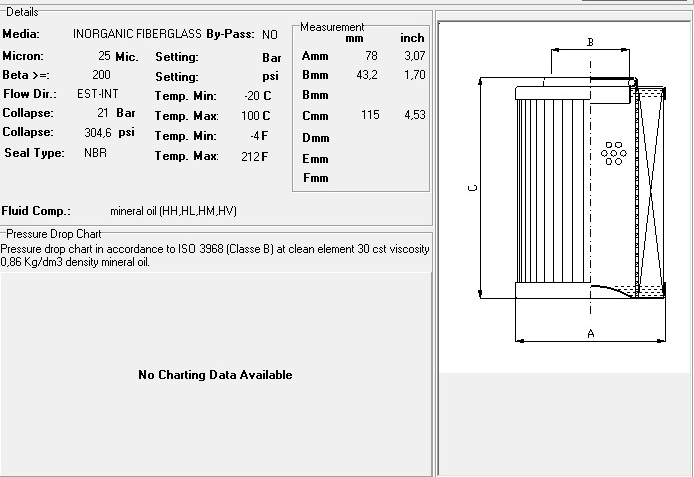The height and width of the screenshot is (477, 694).
Task: Click the EST-INT flow direction value
Action: pyautogui.click(x=98, y=94)
